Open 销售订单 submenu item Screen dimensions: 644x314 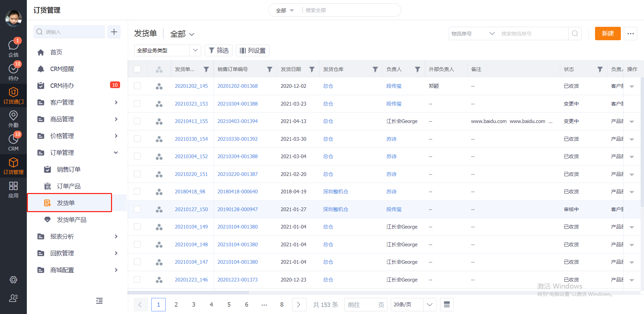[x=78, y=169]
